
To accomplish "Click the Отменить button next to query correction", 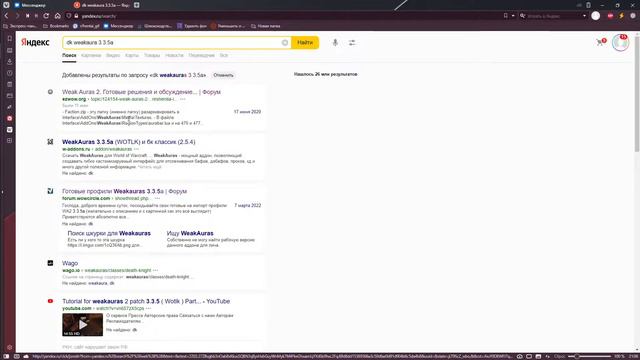I will (223, 75).
